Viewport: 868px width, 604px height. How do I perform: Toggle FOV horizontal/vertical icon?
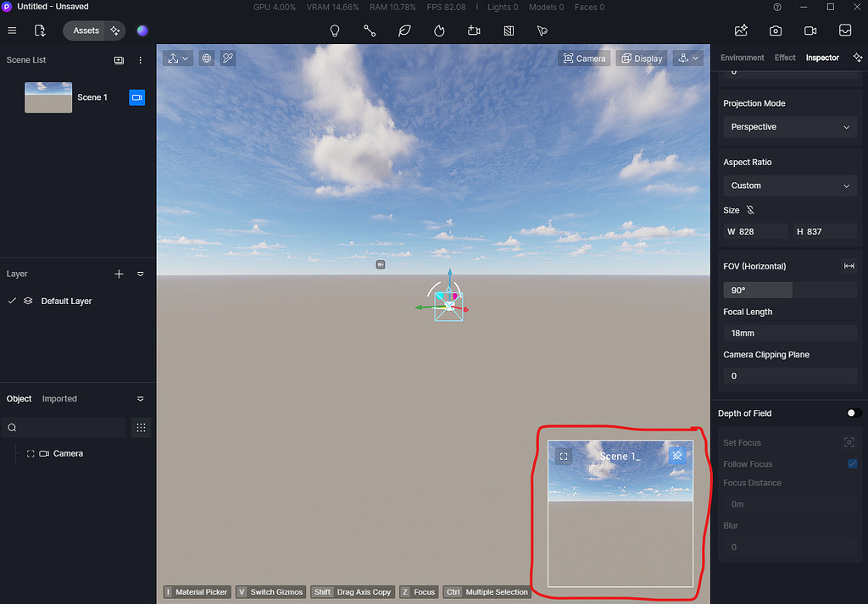tap(849, 266)
